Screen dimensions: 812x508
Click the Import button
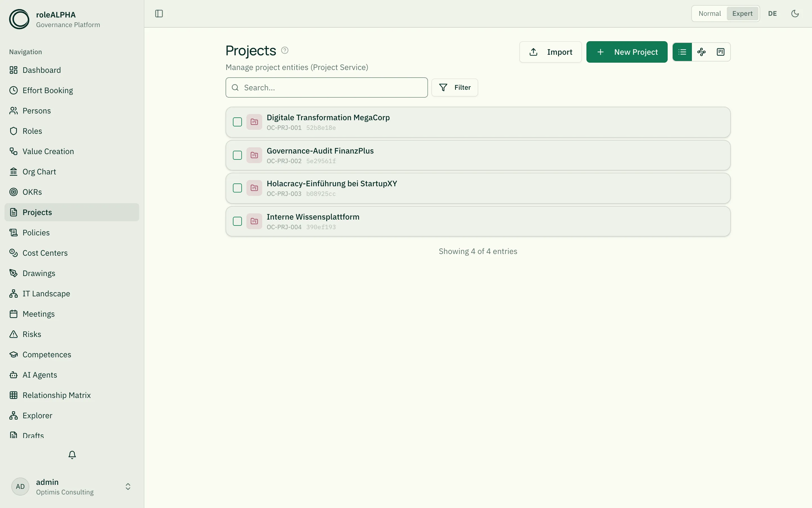[550, 52]
